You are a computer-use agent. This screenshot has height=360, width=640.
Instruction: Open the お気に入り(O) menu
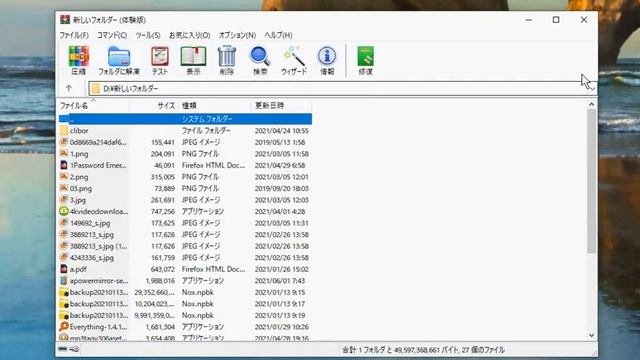tap(189, 35)
